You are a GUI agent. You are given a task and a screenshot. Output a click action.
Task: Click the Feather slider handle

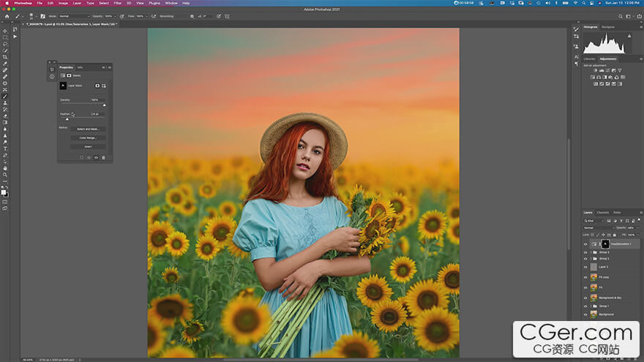(x=67, y=118)
